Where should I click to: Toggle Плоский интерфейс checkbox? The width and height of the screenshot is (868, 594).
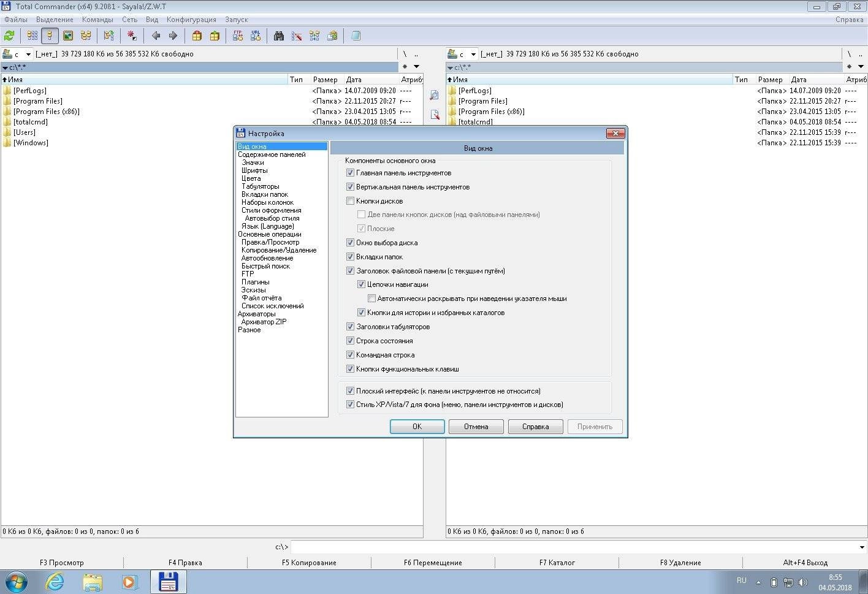351,391
